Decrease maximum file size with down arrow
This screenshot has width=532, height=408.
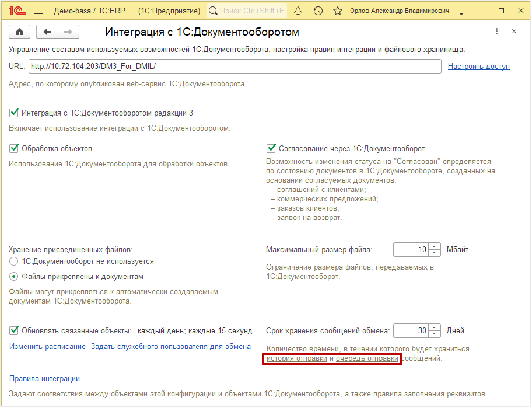point(435,253)
